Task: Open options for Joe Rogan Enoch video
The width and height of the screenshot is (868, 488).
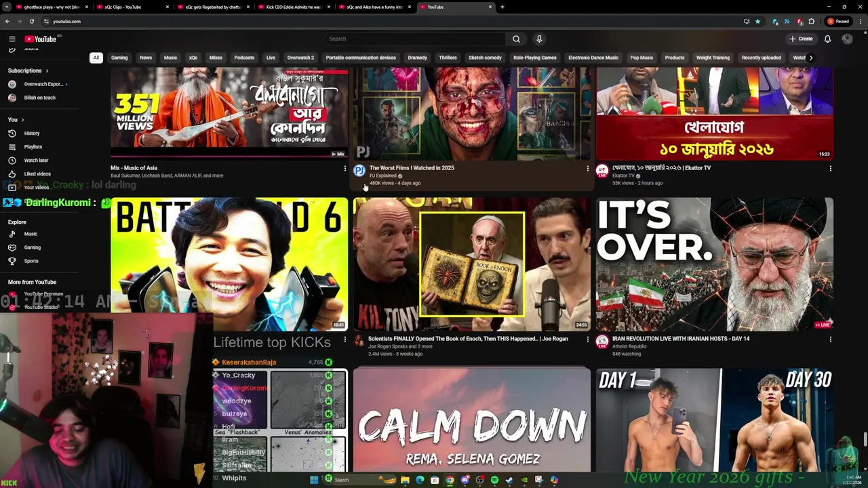Action: [x=587, y=339]
